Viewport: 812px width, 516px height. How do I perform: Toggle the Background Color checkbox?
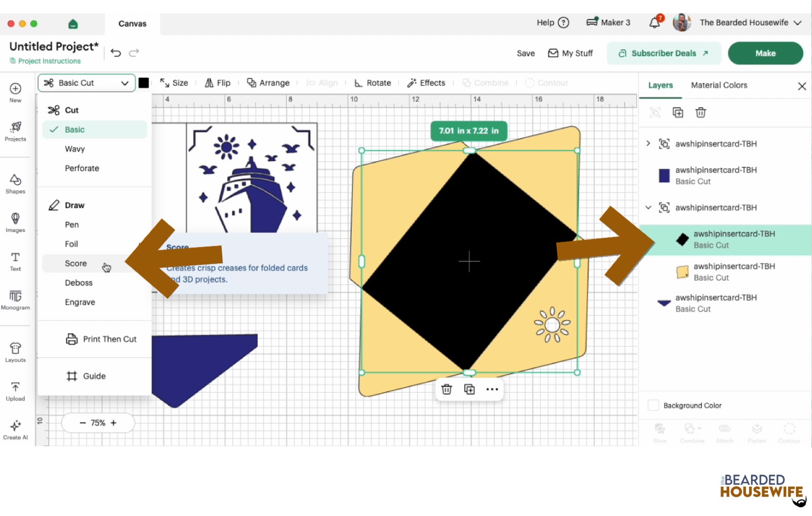click(x=654, y=405)
